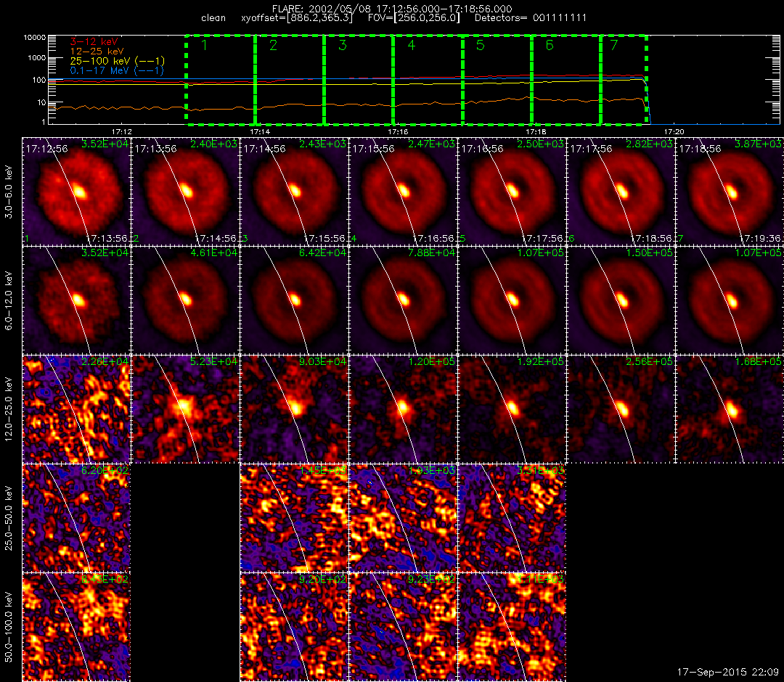Click the '25.0-50.0 keV' row label

pos(9,518)
